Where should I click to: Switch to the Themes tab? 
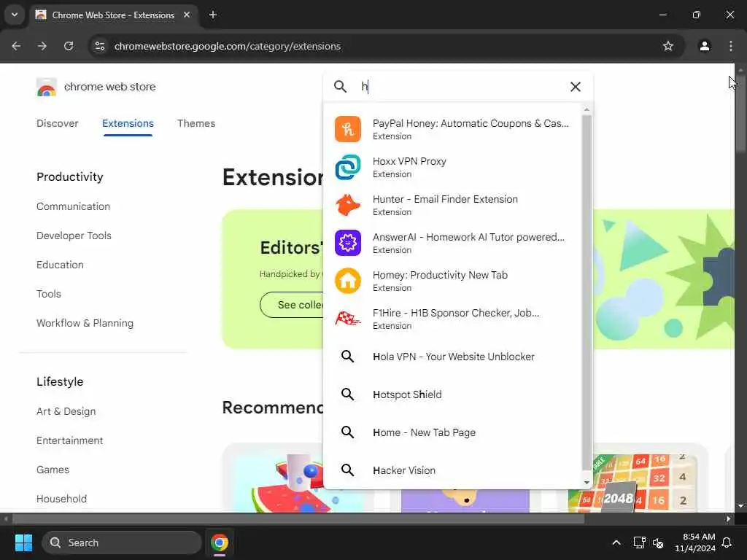196,123
